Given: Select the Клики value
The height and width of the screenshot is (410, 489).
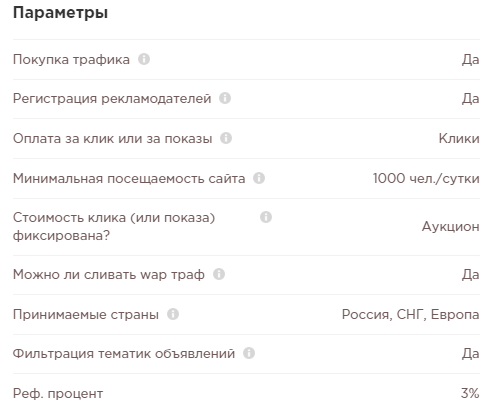Looking at the screenshot, I should click(459, 138).
